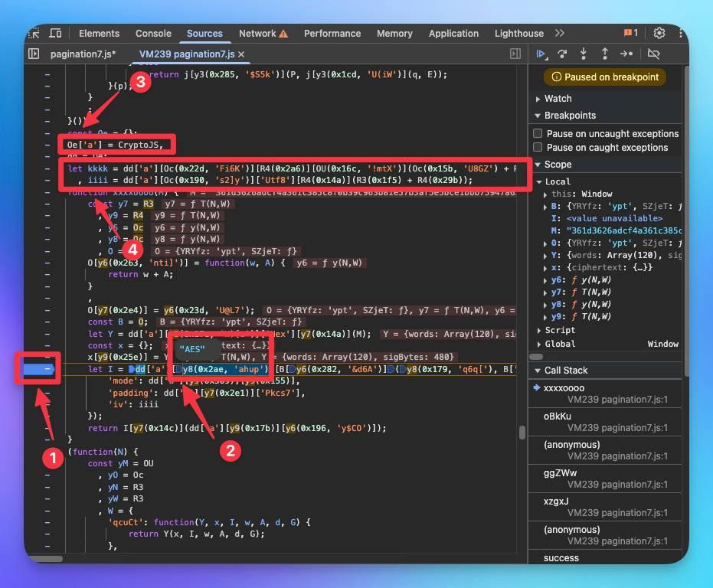Collapse the Breakpoints section

(x=538, y=116)
